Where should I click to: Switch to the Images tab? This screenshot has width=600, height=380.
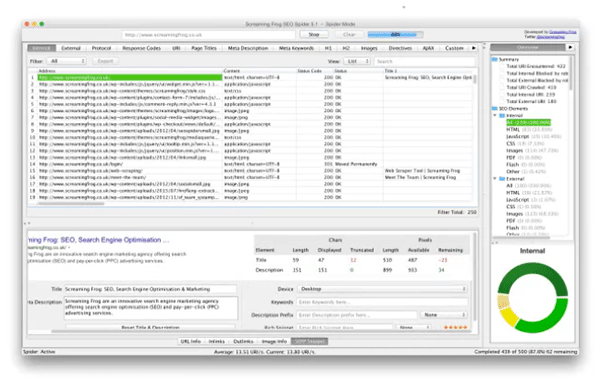coord(369,48)
